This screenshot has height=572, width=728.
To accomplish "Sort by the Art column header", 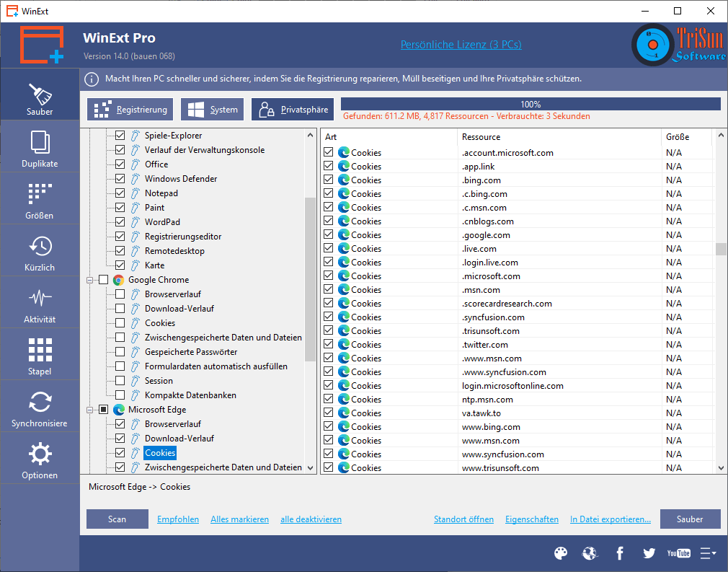I will tap(389, 137).
